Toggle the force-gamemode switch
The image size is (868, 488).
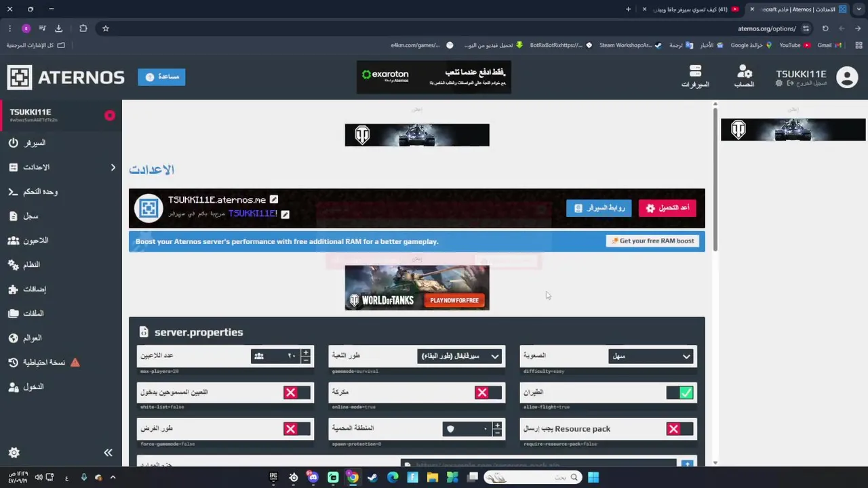(x=297, y=429)
